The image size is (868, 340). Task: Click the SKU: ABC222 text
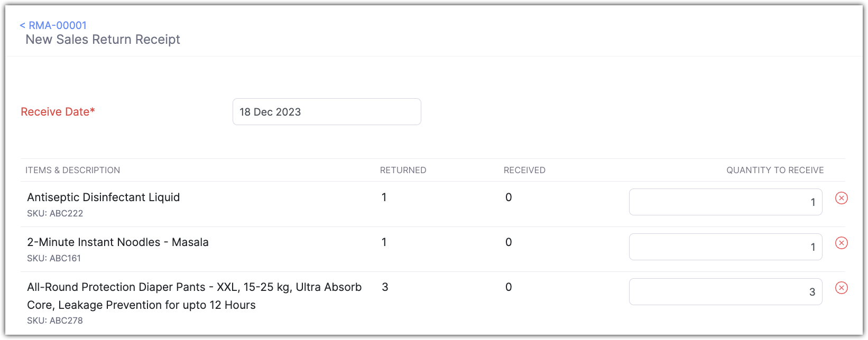click(x=55, y=213)
